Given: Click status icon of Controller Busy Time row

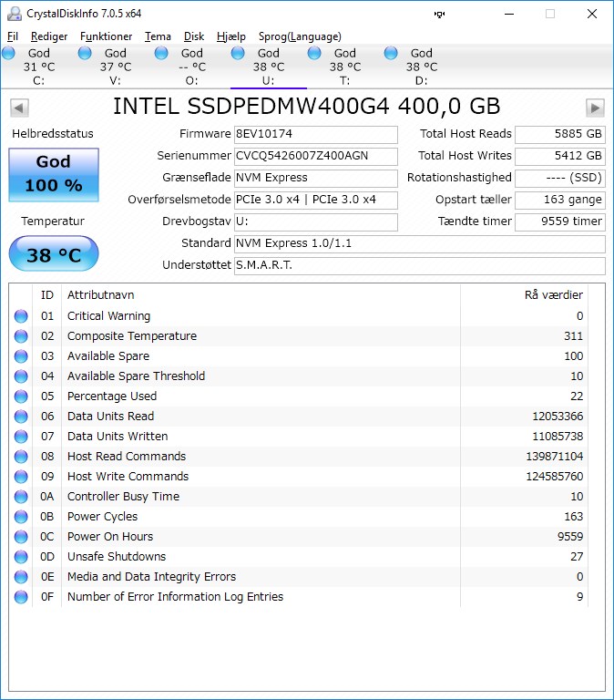Looking at the screenshot, I should pos(21,497).
